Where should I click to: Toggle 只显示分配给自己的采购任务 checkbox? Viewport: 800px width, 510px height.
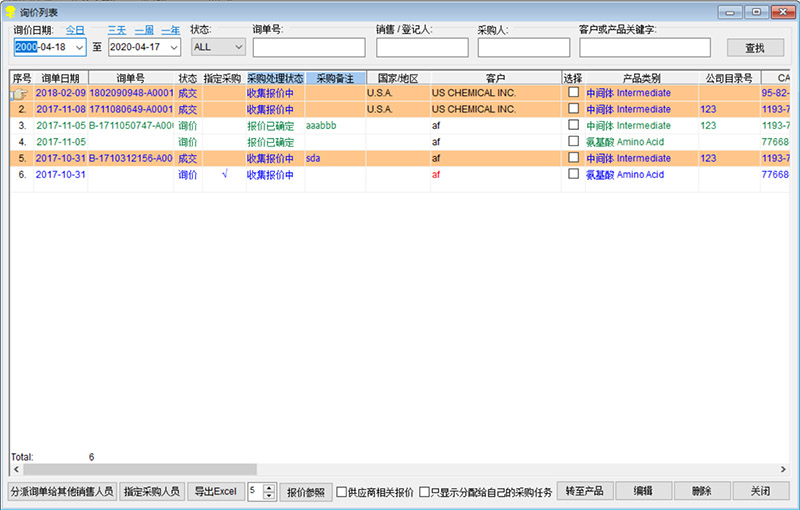click(x=424, y=492)
